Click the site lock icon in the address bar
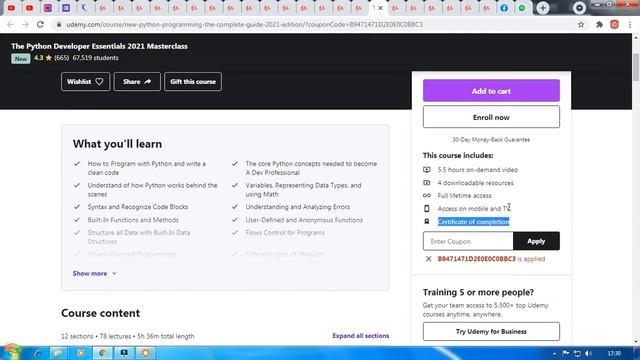Screen dimensions: 640x360 pos(59,24)
